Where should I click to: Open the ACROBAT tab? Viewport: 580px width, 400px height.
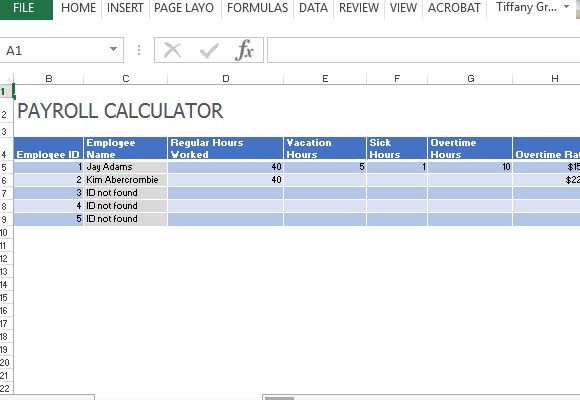pos(454,8)
